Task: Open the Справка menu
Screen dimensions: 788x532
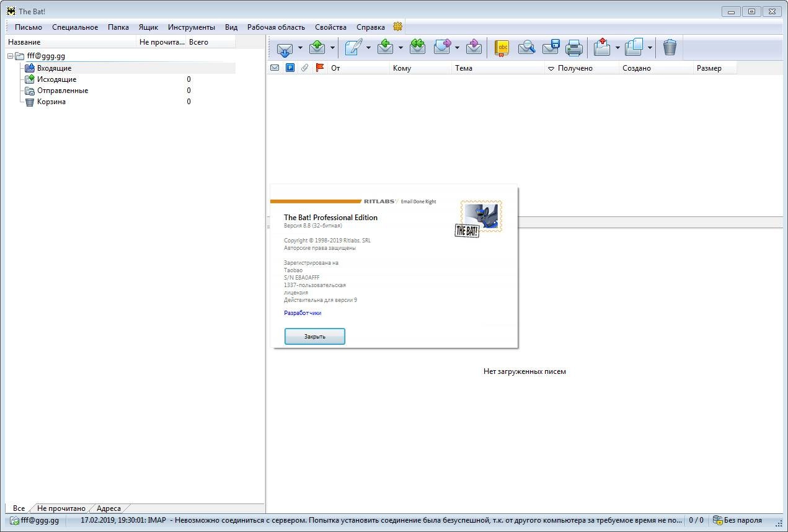Action: 371,27
